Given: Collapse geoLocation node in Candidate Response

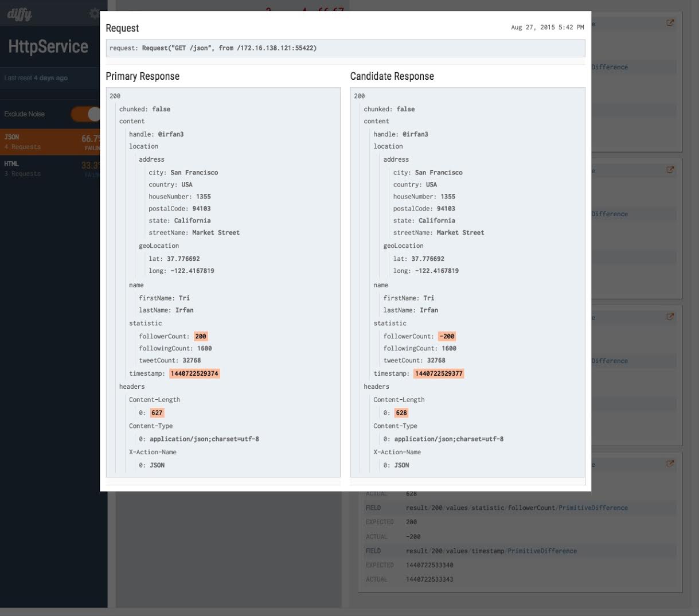Looking at the screenshot, I should point(403,246).
